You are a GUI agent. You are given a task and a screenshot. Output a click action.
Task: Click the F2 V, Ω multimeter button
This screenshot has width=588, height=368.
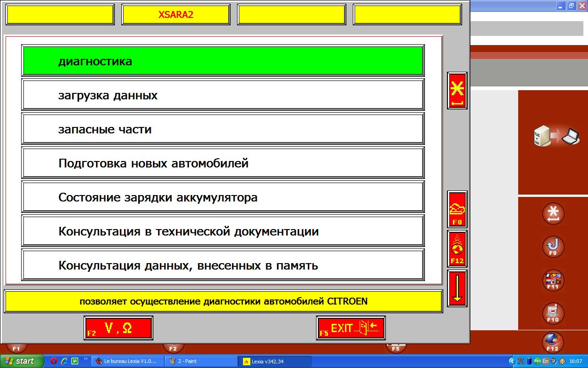pos(119,328)
